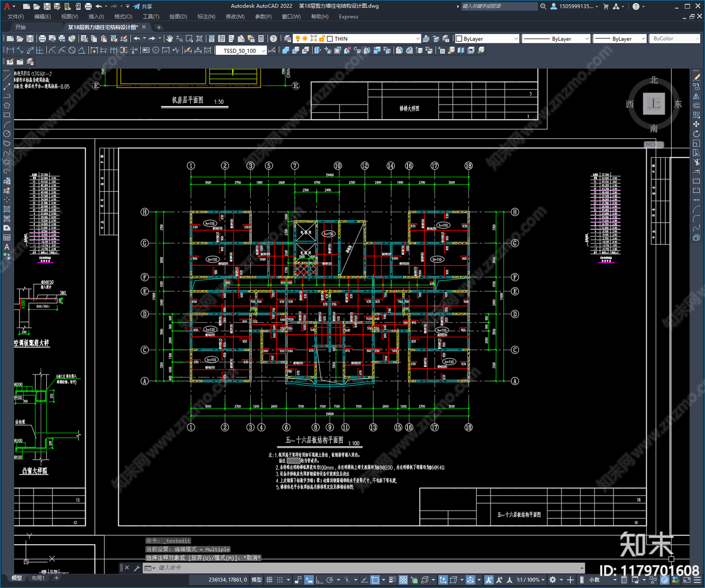Image resolution: width=705 pixels, height=588 pixels.
Task: Toggle transparency display in status bar
Action: pyautogui.click(x=403, y=580)
